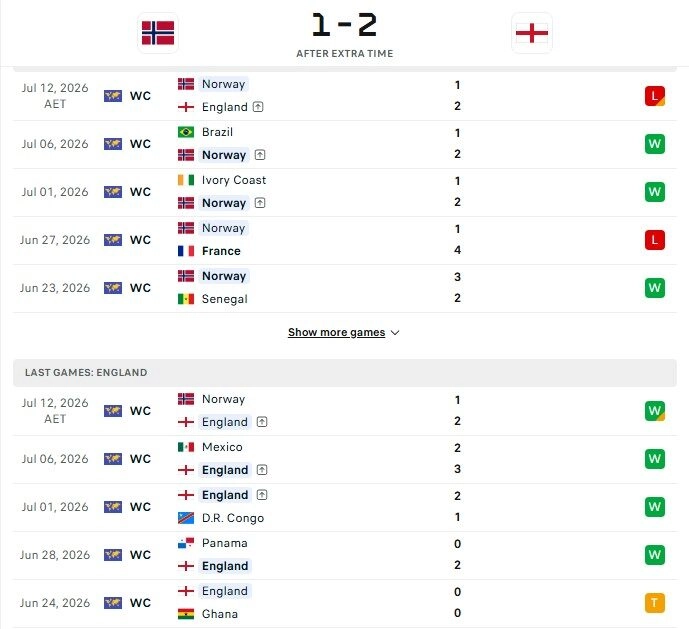Click the Brazil flag icon
This screenshot has height=629, width=689.
pos(186,132)
